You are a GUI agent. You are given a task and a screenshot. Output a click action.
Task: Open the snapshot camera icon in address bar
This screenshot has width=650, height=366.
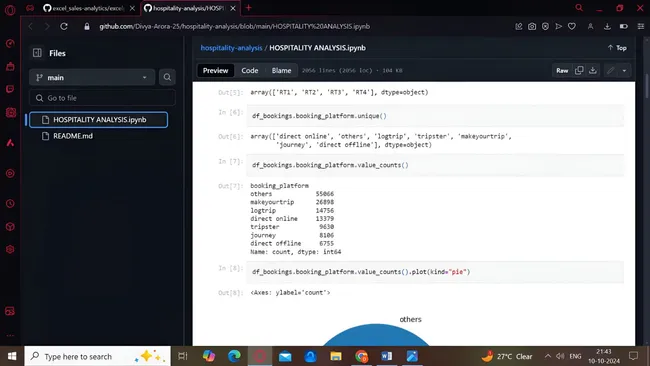[532, 26]
